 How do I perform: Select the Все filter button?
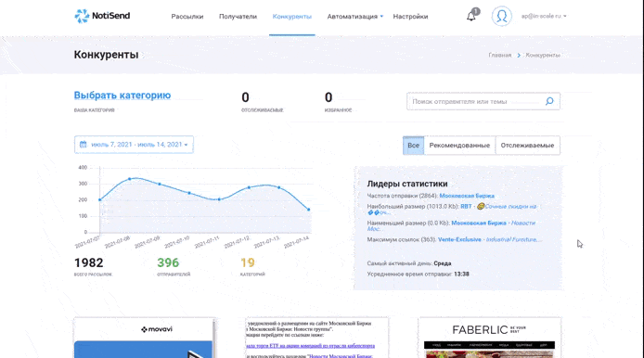click(x=413, y=146)
